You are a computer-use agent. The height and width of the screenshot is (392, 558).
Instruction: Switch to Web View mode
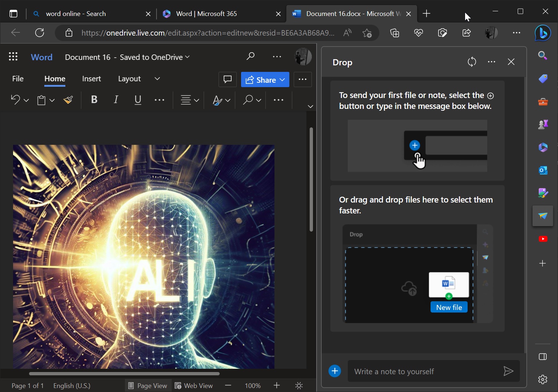coord(194,385)
